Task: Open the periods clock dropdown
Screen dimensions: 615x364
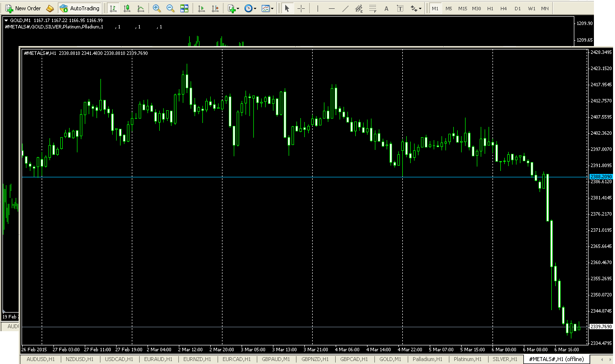Action: tap(250, 8)
